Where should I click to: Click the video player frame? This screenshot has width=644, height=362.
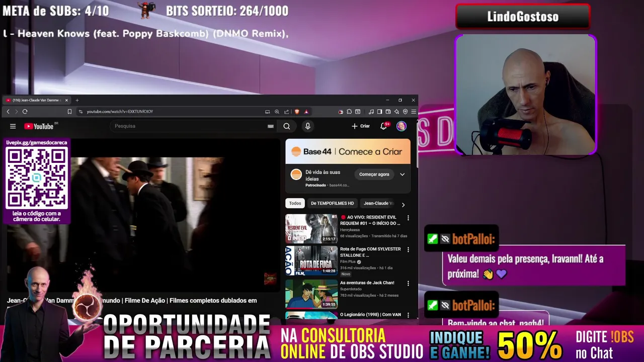pyautogui.click(x=143, y=215)
